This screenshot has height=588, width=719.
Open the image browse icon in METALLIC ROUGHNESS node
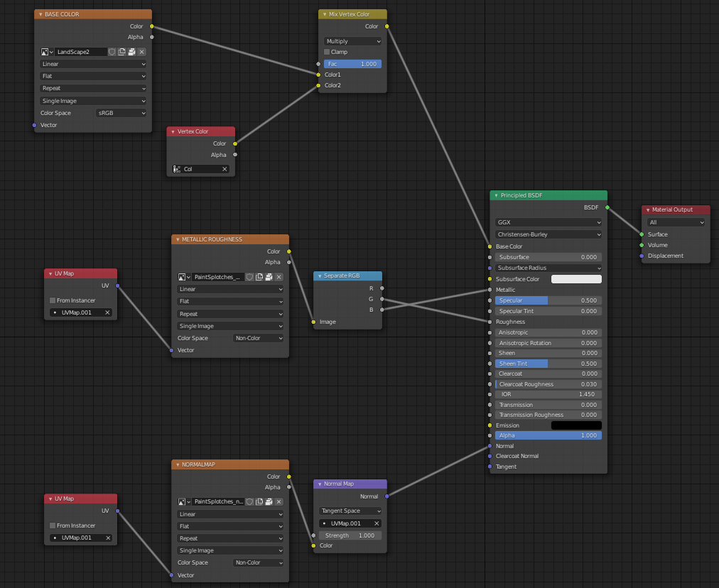click(x=182, y=277)
